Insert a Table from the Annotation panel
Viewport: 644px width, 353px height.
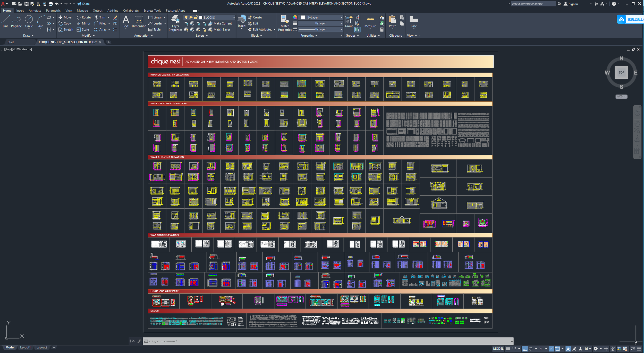click(x=156, y=29)
